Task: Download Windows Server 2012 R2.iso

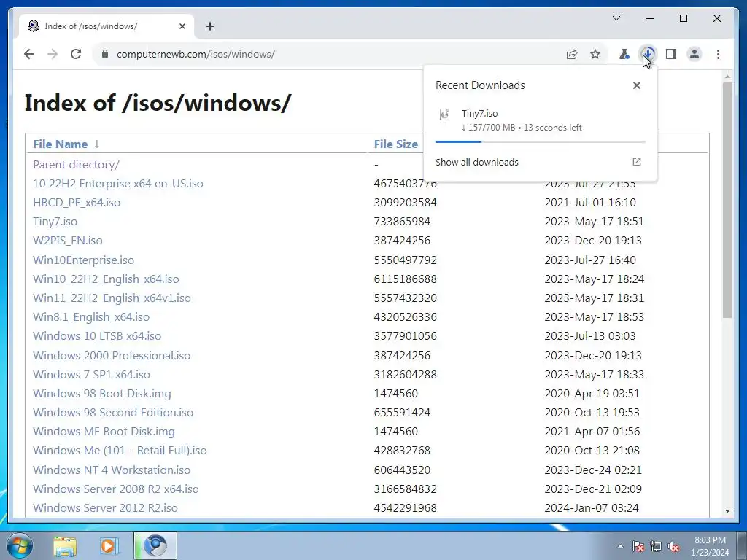Action: (x=105, y=508)
